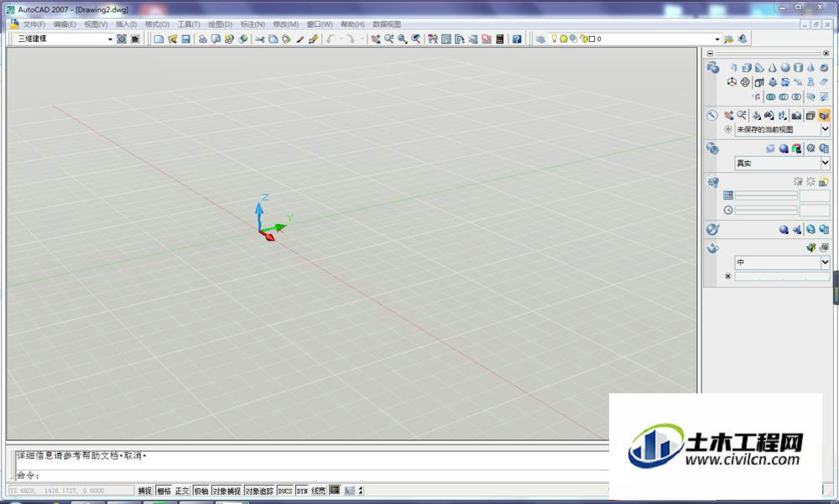Open the 文件(F) menu
Screen dimensions: 839x504
[34, 24]
